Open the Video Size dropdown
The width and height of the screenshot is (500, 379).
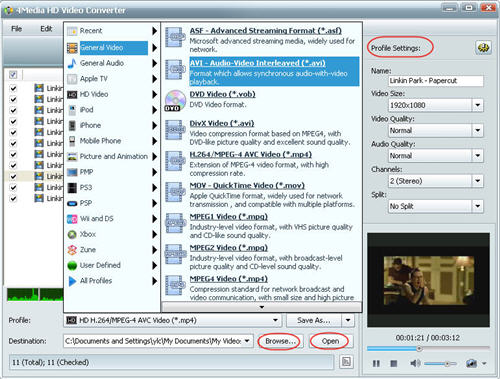click(477, 105)
